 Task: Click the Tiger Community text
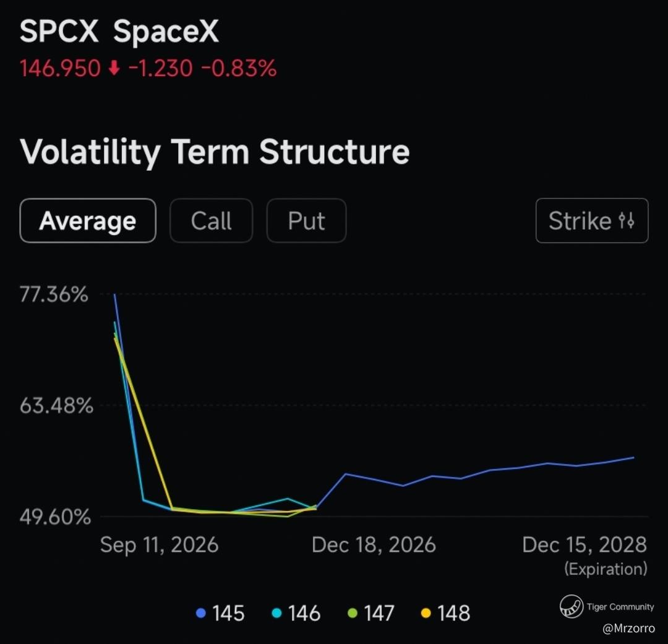pyautogui.click(x=620, y=606)
